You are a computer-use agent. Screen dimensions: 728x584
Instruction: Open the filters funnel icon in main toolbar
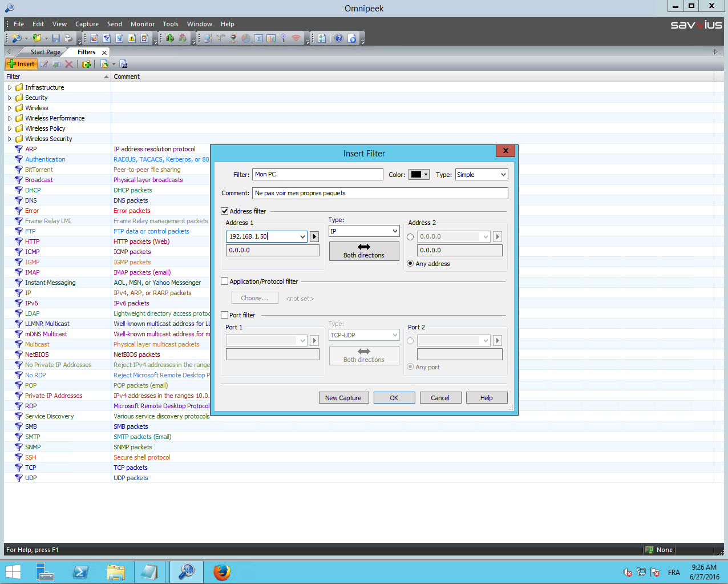tap(107, 38)
